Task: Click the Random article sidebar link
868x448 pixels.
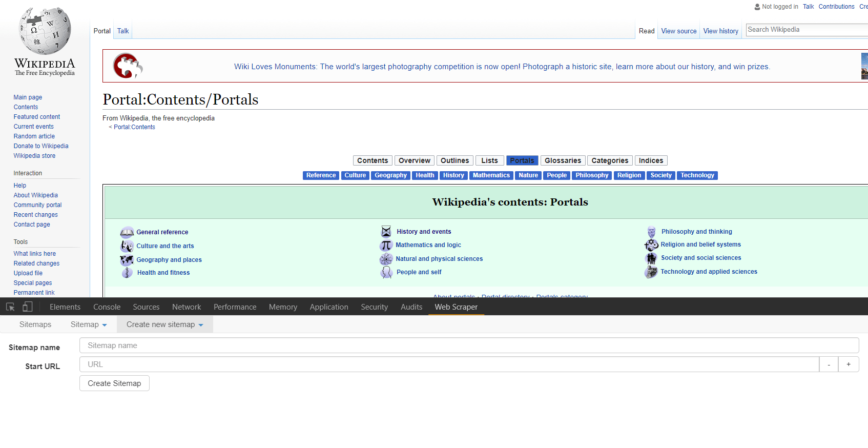Action: pos(34,136)
